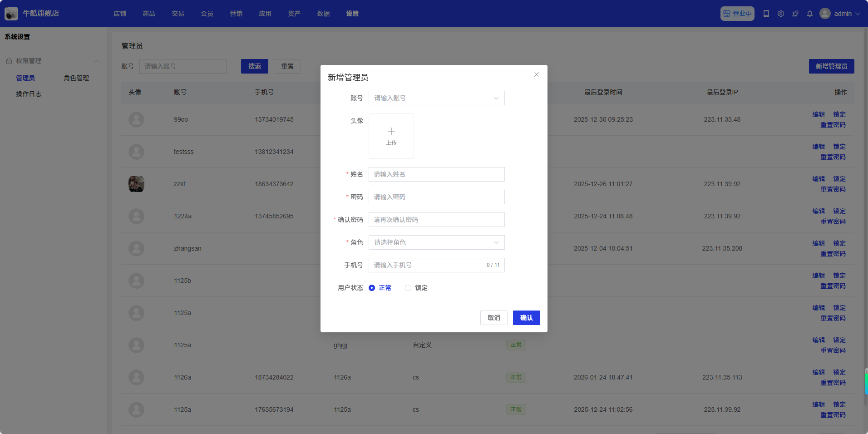This screenshot has width=868, height=434.
Task: Click the plus 上传 avatar upload box
Action: pyautogui.click(x=391, y=136)
